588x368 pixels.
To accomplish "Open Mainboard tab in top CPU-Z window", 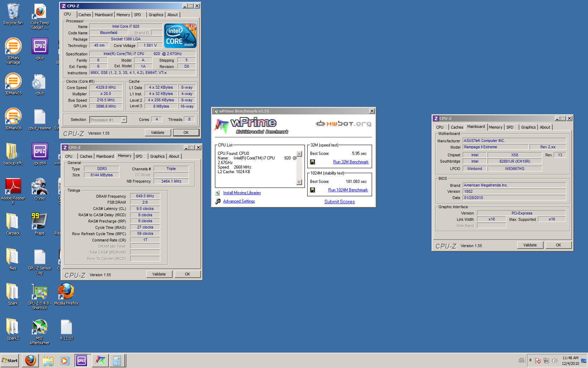I will [104, 15].
